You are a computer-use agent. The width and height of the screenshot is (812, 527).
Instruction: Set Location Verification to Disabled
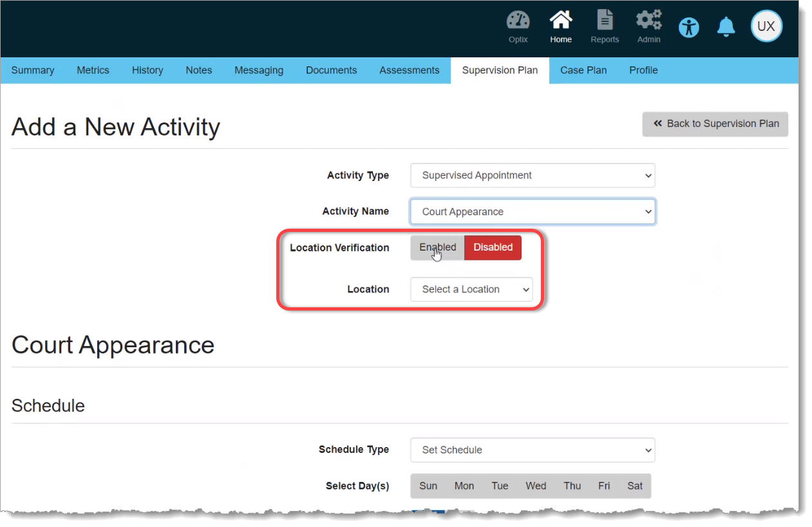point(493,247)
